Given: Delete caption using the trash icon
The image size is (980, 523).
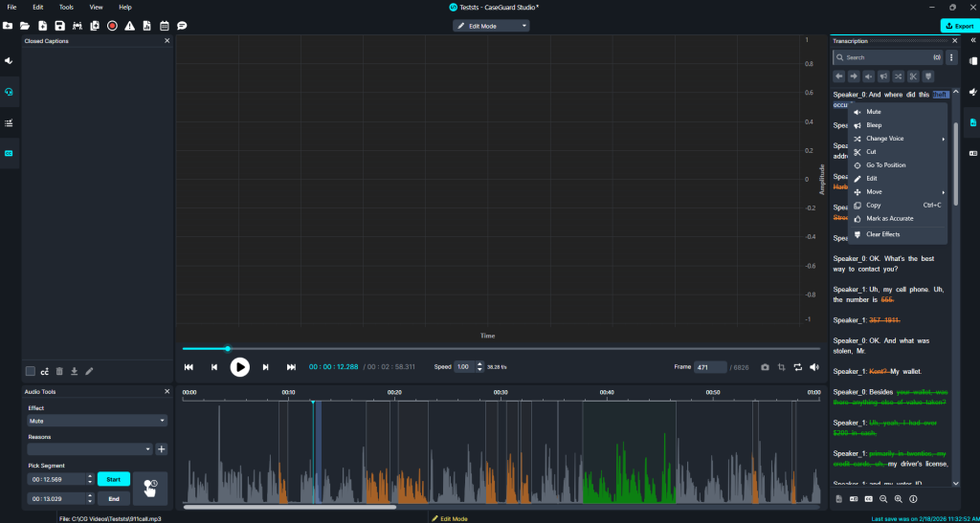Looking at the screenshot, I should 59,371.
